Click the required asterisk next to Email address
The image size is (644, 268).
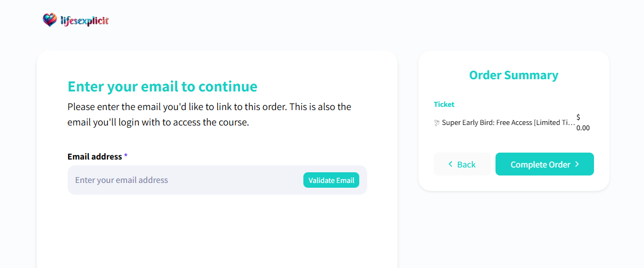[126, 156]
